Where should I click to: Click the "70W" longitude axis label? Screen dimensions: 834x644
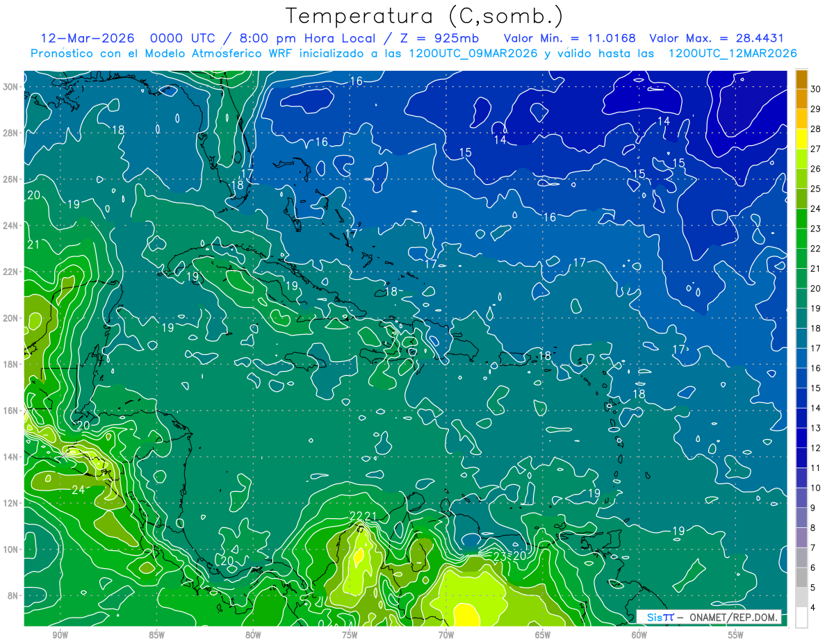pos(446,635)
